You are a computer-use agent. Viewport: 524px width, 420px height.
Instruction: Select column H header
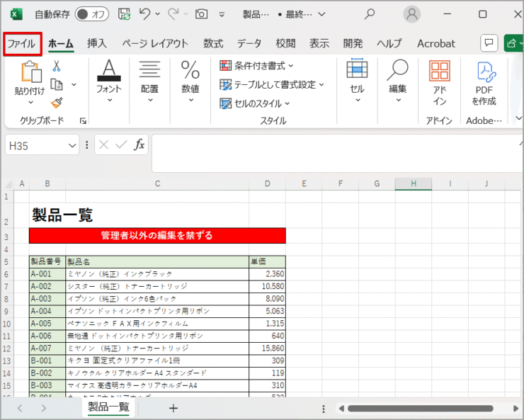[x=414, y=183]
